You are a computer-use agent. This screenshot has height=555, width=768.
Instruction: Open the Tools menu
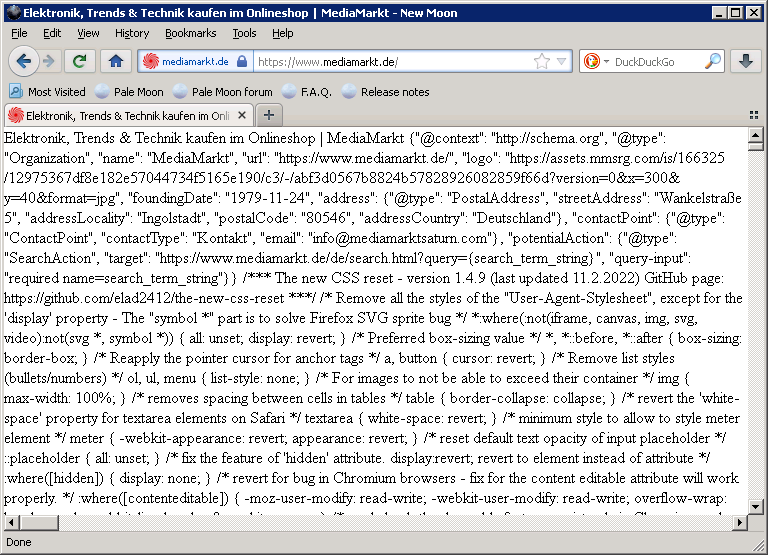point(244,33)
